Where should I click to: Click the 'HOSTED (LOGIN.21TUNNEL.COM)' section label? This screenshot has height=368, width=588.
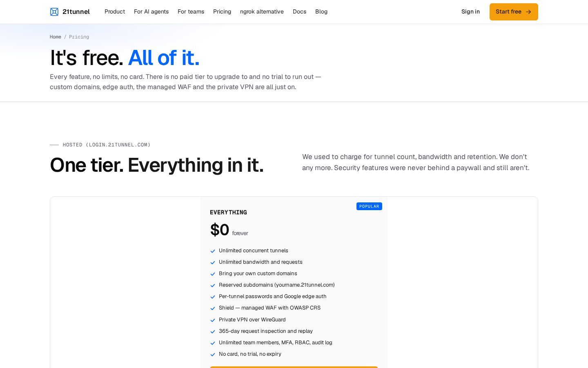[107, 145]
